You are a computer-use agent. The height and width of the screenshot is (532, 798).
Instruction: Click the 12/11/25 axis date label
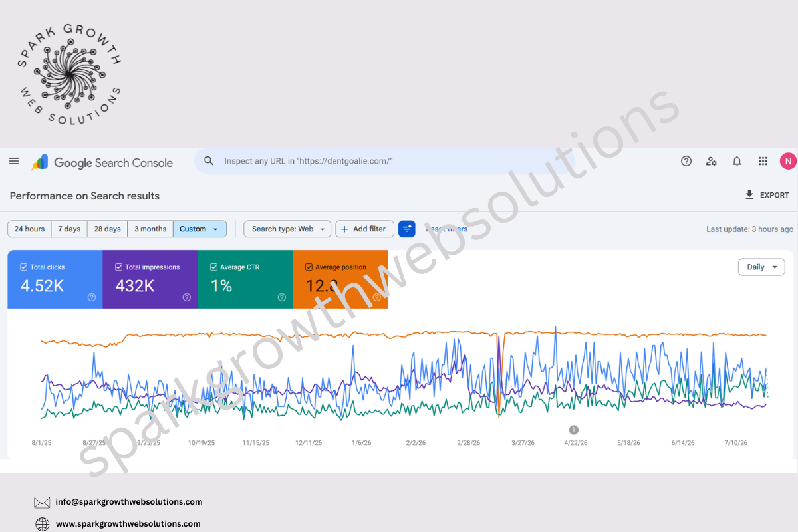coord(309,443)
